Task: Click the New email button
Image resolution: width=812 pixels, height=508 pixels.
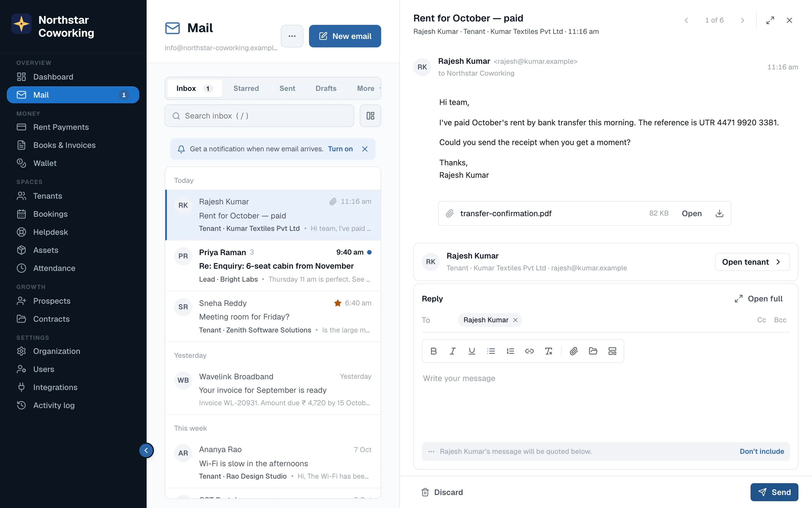Action: pyautogui.click(x=345, y=36)
